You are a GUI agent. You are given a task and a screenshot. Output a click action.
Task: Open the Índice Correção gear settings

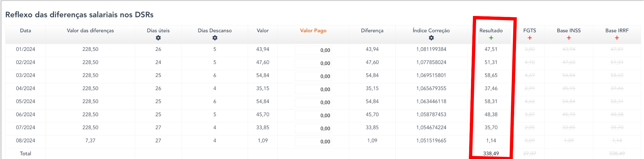(x=431, y=38)
